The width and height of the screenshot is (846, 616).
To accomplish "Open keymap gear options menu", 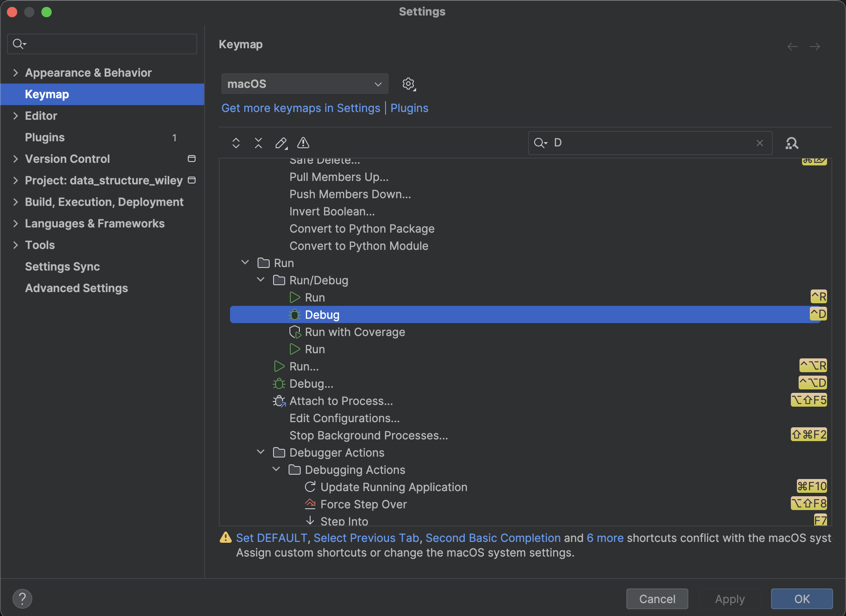I will (408, 84).
